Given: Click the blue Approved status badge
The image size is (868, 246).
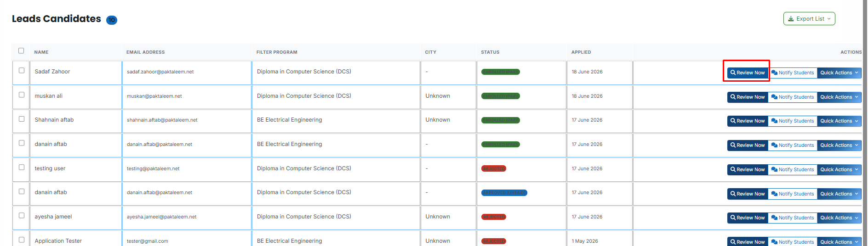Looking at the screenshot, I should (504, 193).
